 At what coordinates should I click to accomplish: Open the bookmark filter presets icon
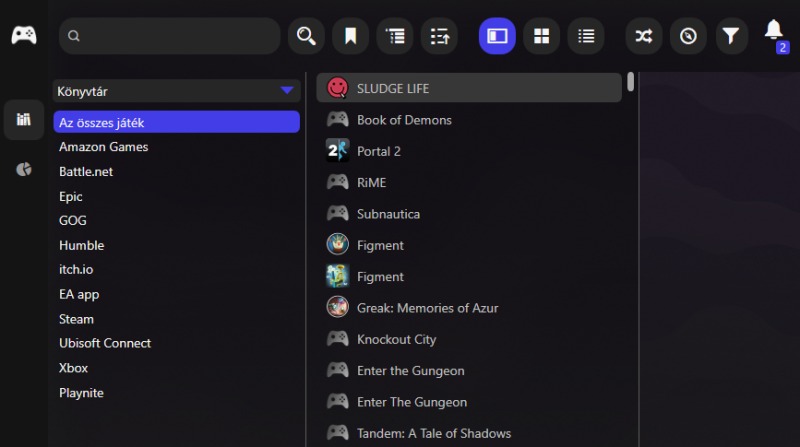(351, 36)
